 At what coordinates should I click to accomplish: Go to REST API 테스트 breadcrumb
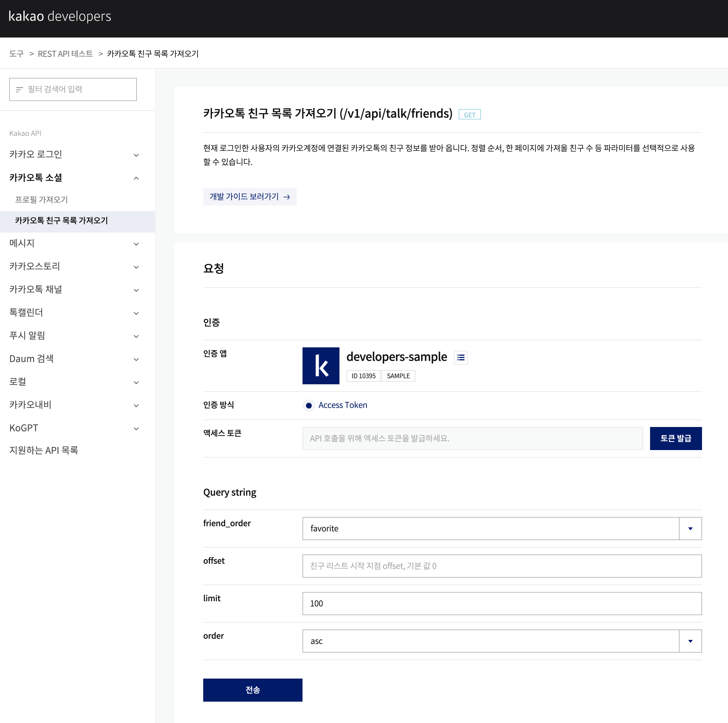coord(65,54)
